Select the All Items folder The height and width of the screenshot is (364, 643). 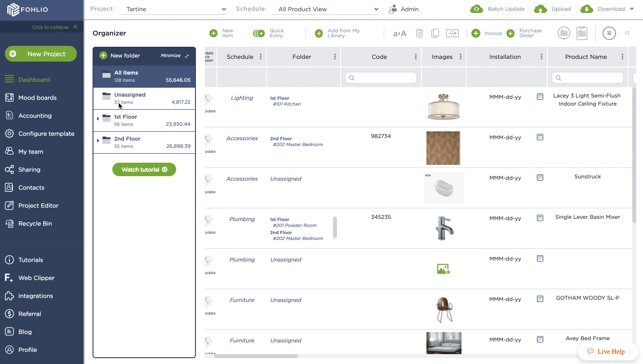click(144, 76)
